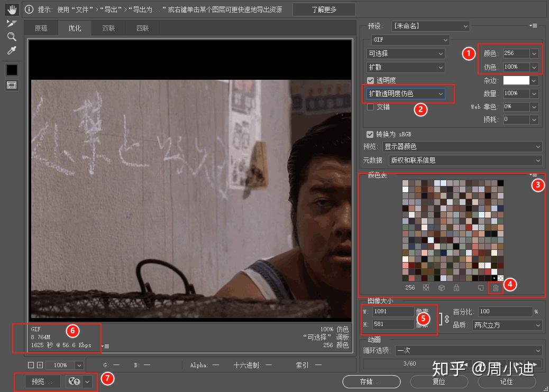Click the browser preview icon next to 预览
549x392 pixels.
tap(74, 381)
